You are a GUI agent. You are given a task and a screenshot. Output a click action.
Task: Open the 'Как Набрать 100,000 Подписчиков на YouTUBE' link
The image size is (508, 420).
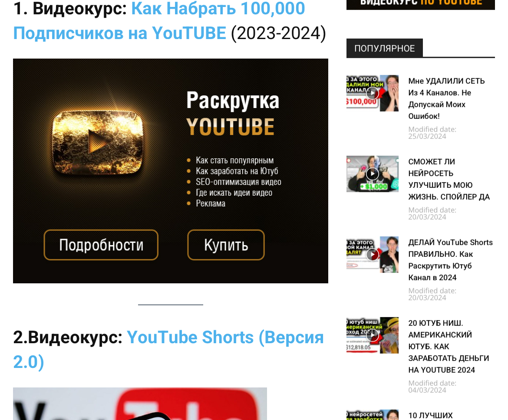[x=159, y=21]
